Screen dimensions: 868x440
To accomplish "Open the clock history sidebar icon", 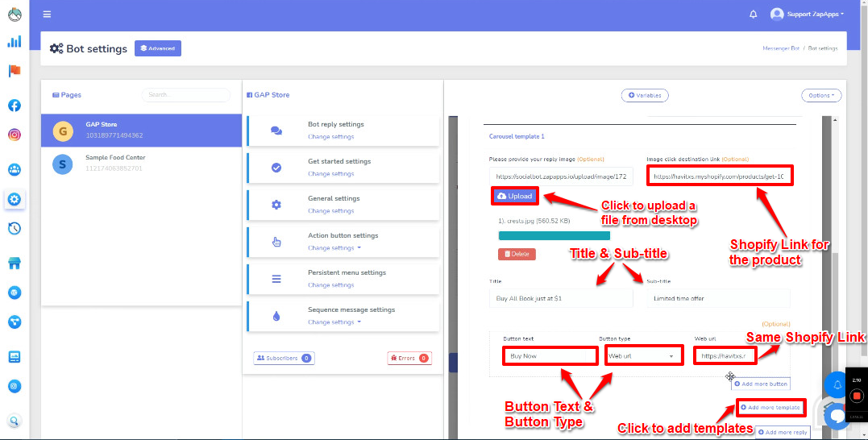I will pyautogui.click(x=15, y=228).
